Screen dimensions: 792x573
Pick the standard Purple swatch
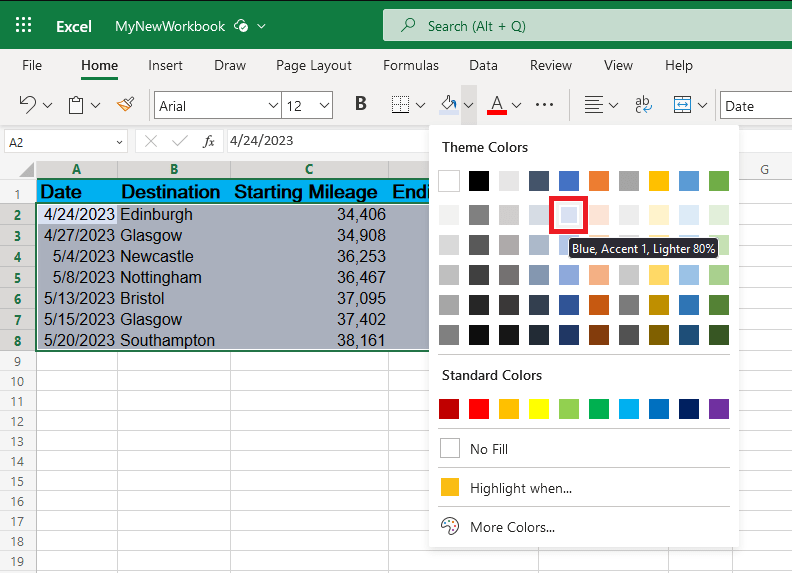(719, 409)
